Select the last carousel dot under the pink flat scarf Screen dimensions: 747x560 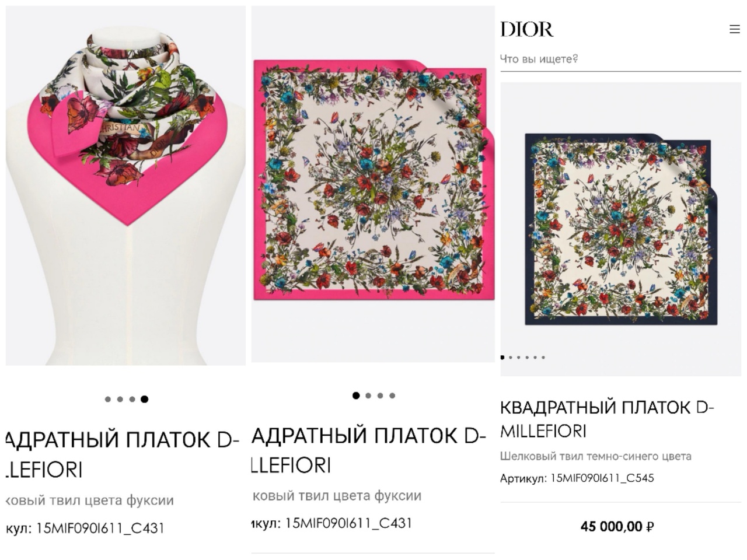[x=392, y=395]
